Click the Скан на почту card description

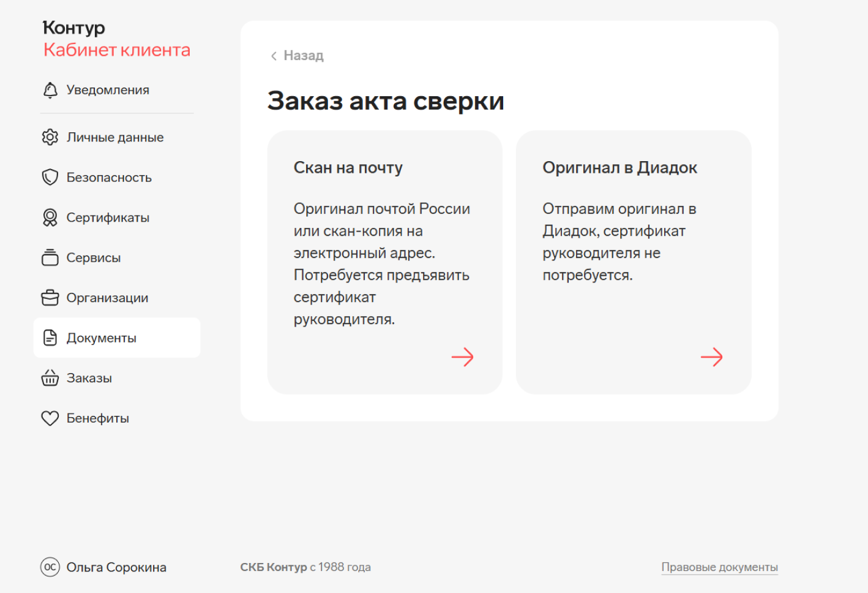pyautogui.click(x=382, y=264)
